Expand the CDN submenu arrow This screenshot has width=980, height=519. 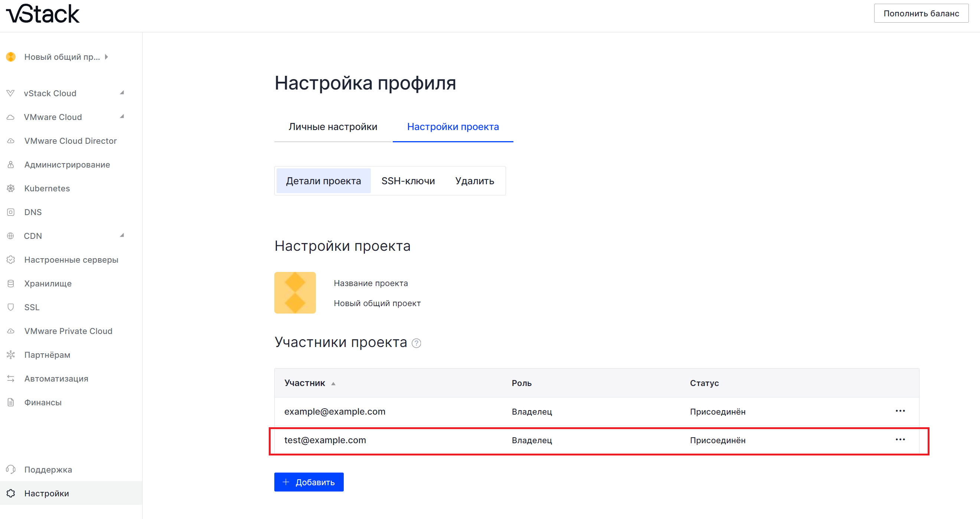122,235
